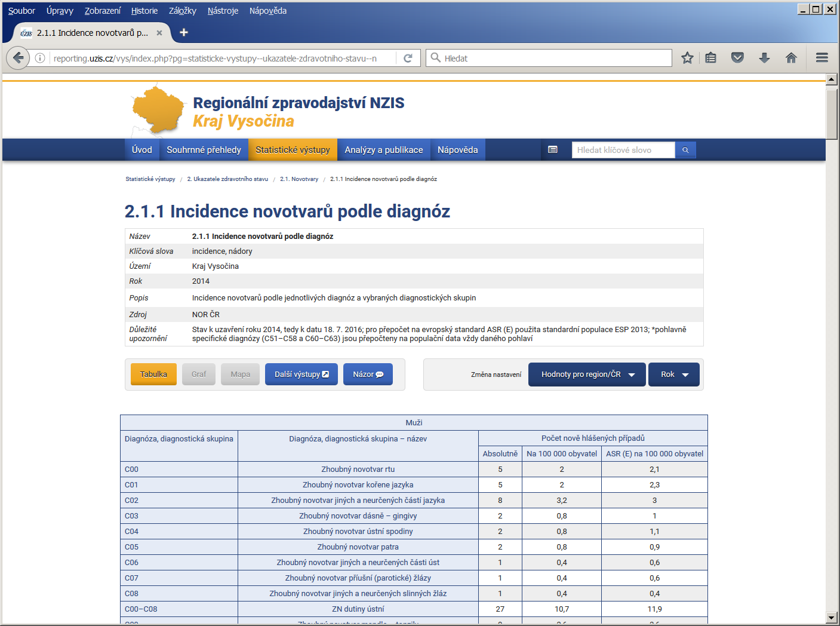Click the page scrollbar up arrow
The height and width of the screenshot is (626, 840).
pyautogui.click(x=832, y=79)
